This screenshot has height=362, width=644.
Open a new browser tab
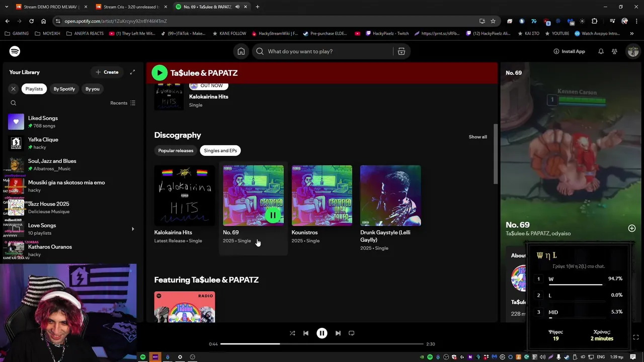pos(257,7)
